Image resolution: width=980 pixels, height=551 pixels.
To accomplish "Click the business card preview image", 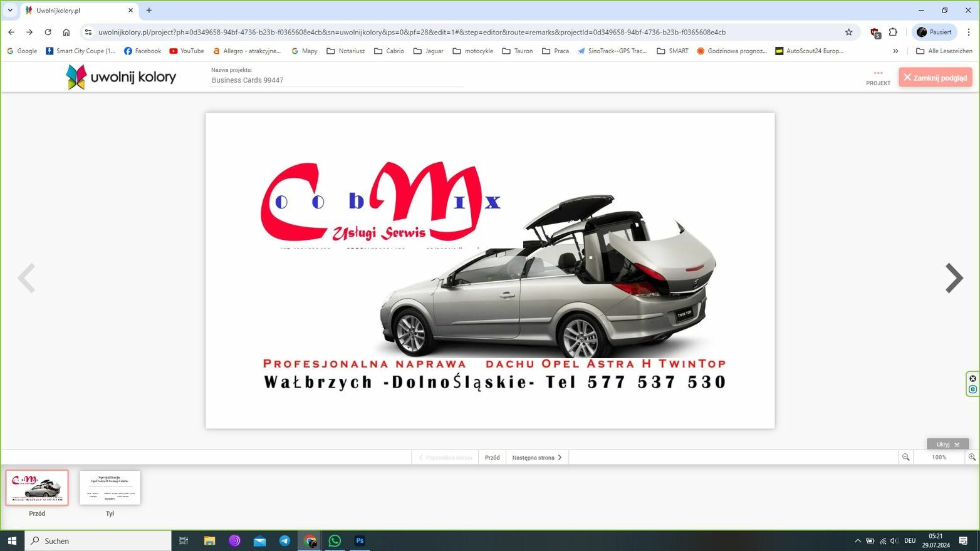I will click(x=490, y=270).
